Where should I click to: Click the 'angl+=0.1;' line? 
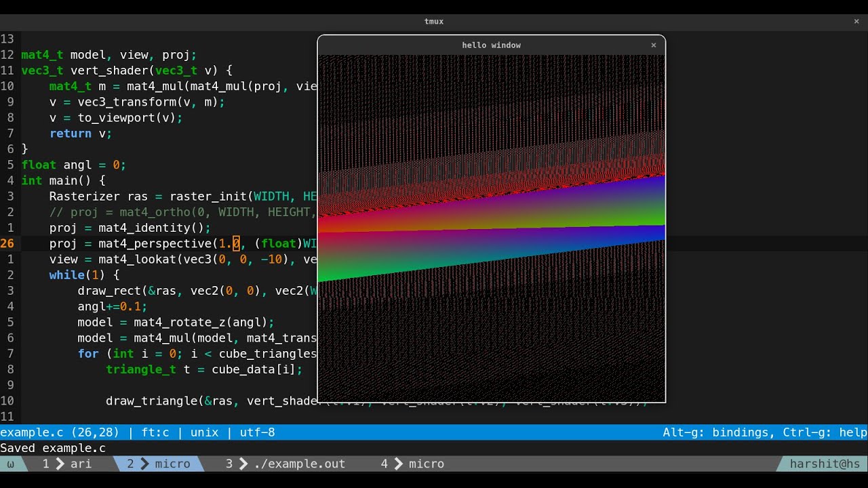pyautogui.click(x=113, y=306)
